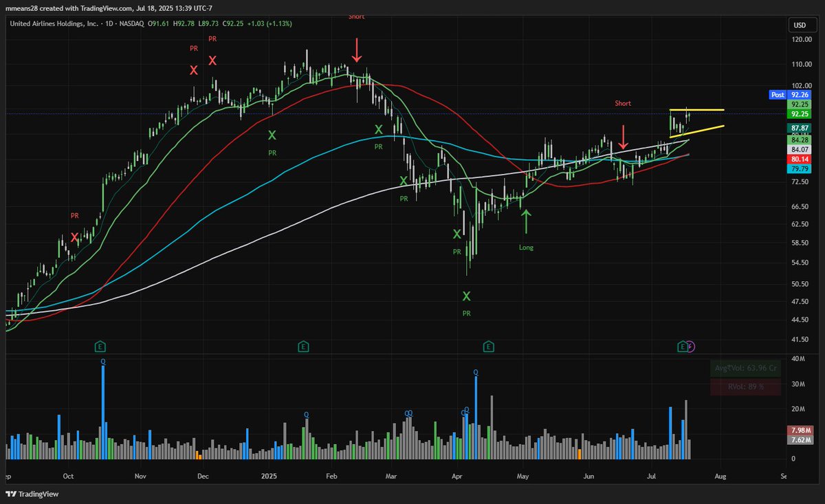Click the Long text annotation
825x504 pixels.
pos(526,248)
